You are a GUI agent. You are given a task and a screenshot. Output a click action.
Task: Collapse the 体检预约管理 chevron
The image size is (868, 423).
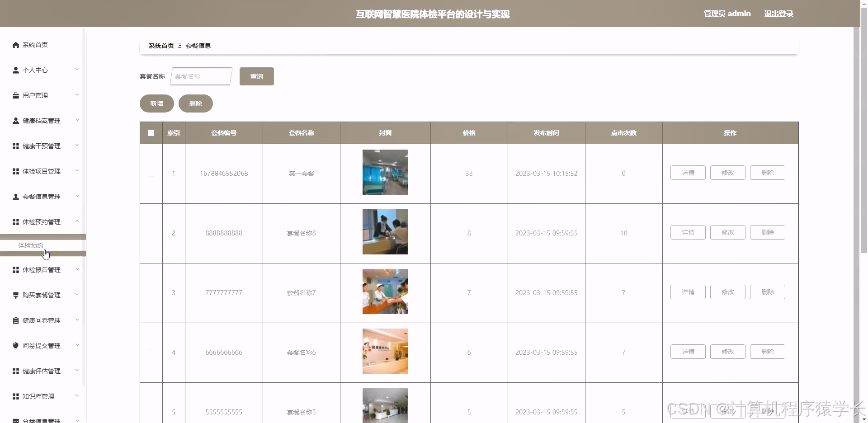coord(77,221)
